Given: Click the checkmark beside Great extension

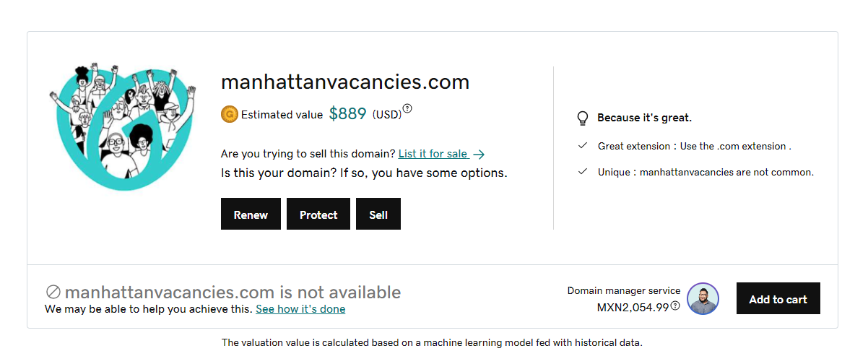Looking at the screenshot, I should click(x=583, y=146).
